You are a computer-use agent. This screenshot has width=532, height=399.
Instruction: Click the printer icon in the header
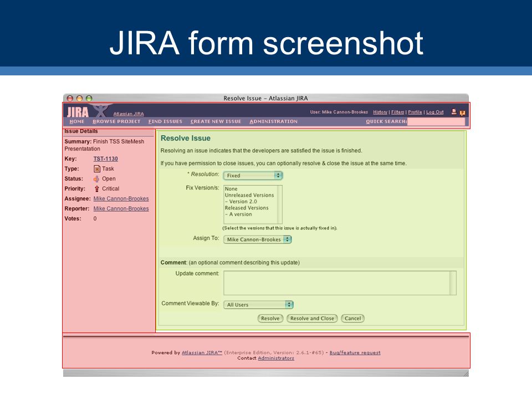454,111
